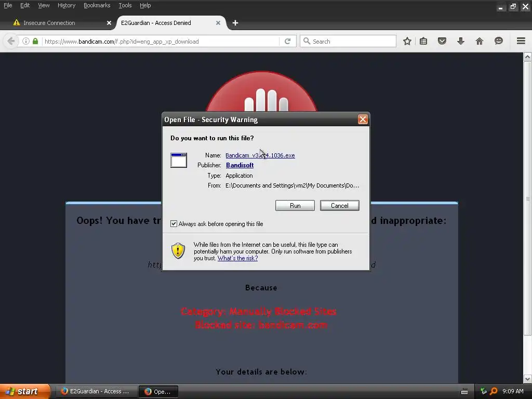The height and width of the screenshot is (399, 532).
Task: Click the Bandisoft publisher link
Action: click(x=240, y=165)
